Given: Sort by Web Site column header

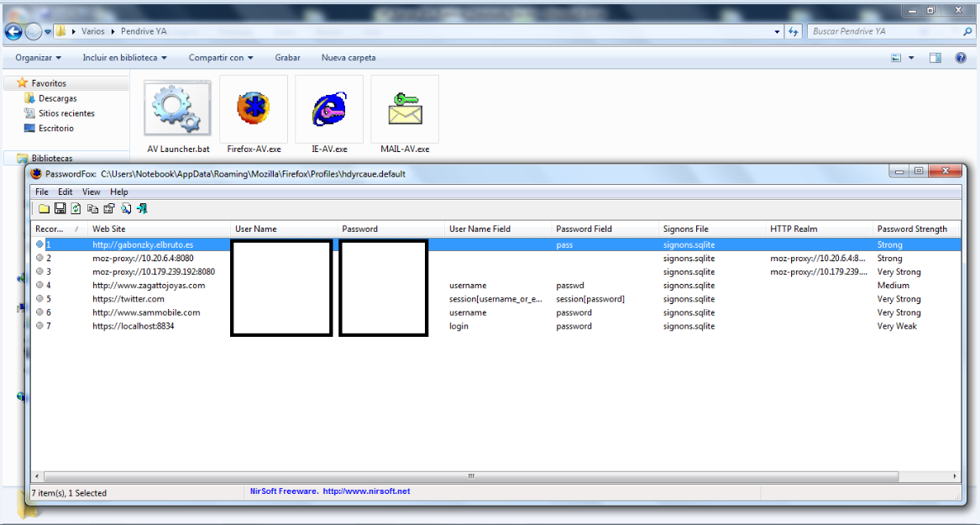Looking at the screenshot, I should click(x=159, y=228).
